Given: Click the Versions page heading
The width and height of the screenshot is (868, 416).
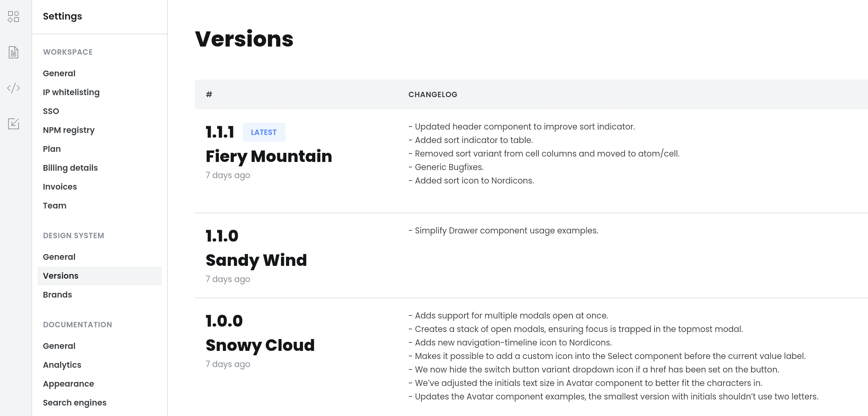Looking at the screenshot, I should (244, 39).
